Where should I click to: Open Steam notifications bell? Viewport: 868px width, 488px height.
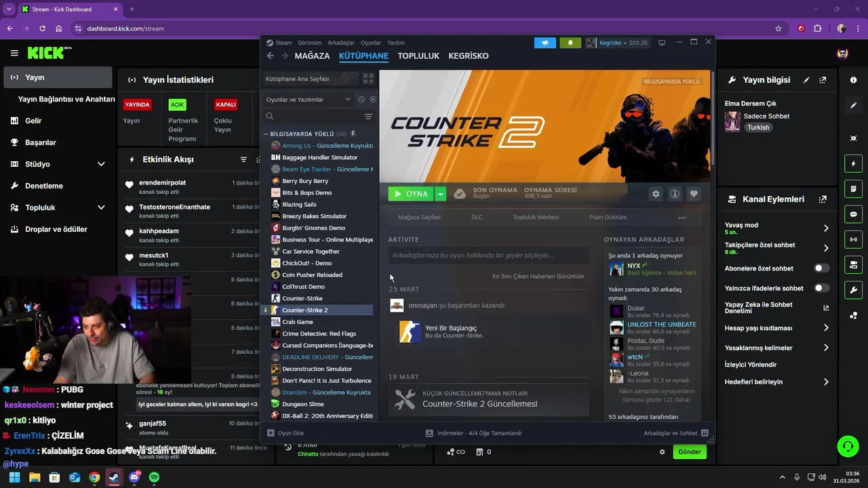(570, 43)
